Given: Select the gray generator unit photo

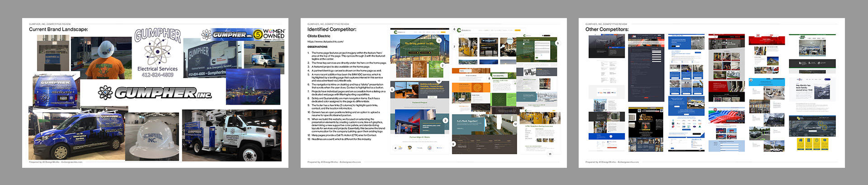Looking at the screenshot, I should click(x=53, y=52).
